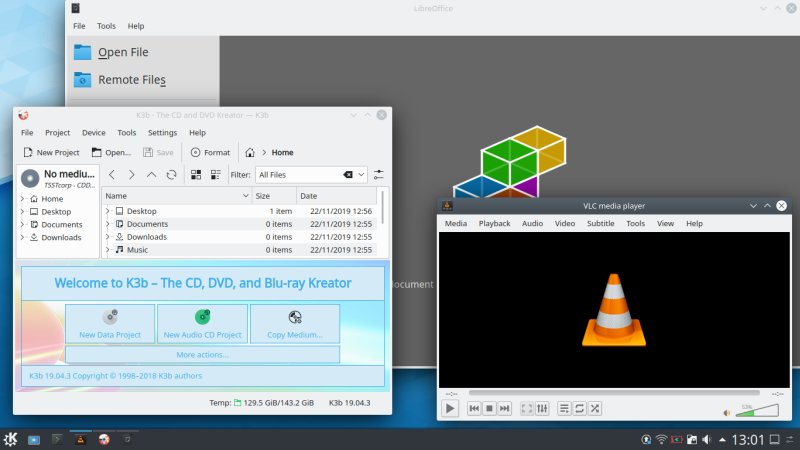This screenshot has width=800, height=450.
Task: Reload the K3b file browser
Action: tap(171, 174)
